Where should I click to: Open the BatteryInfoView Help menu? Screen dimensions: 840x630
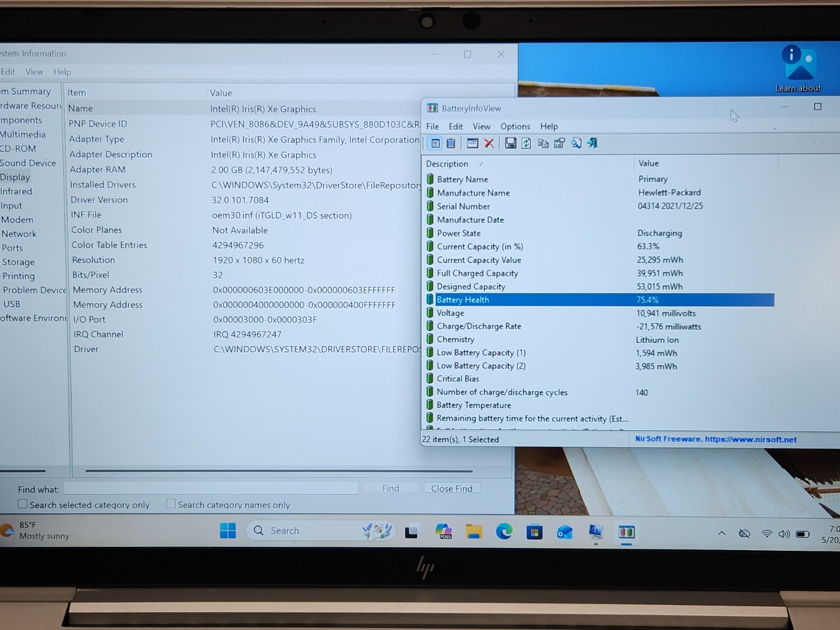point(549,127)
